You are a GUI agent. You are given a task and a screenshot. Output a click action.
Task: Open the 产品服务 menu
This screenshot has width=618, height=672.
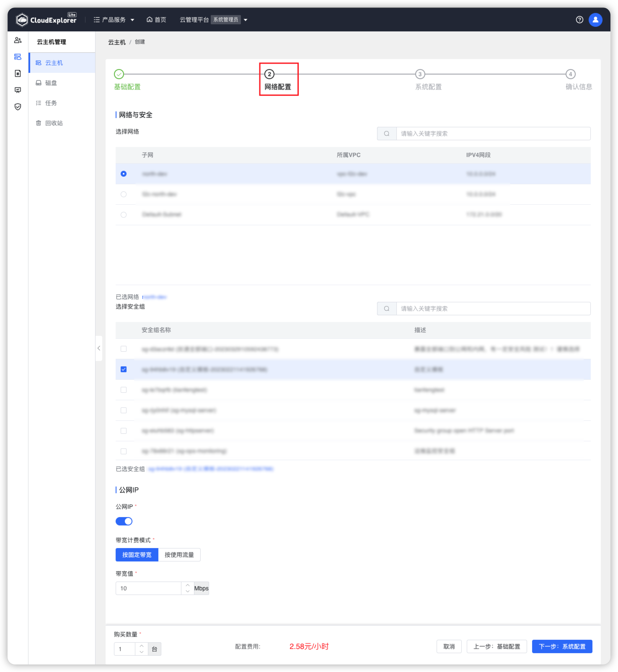[114, 20]
